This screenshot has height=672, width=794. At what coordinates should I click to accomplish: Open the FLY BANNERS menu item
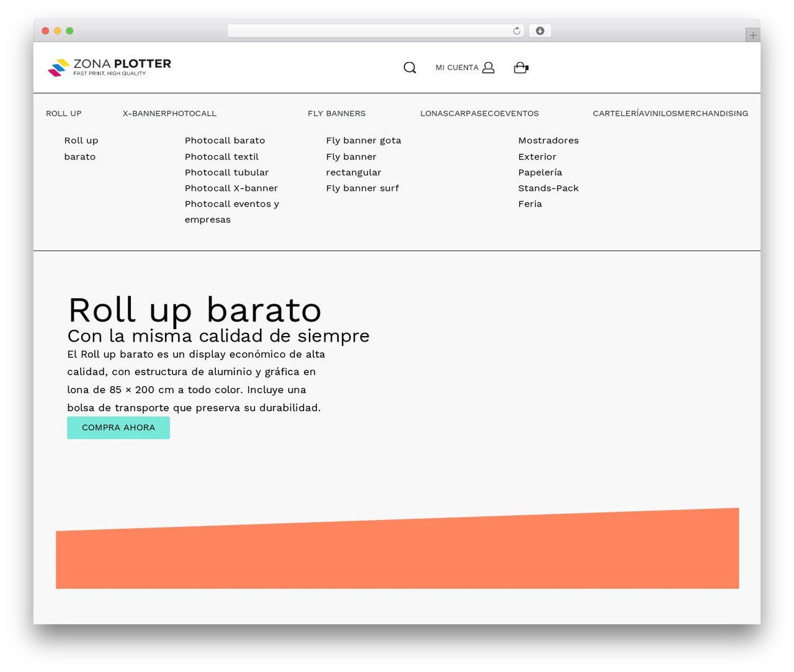[x=337, y=113]
